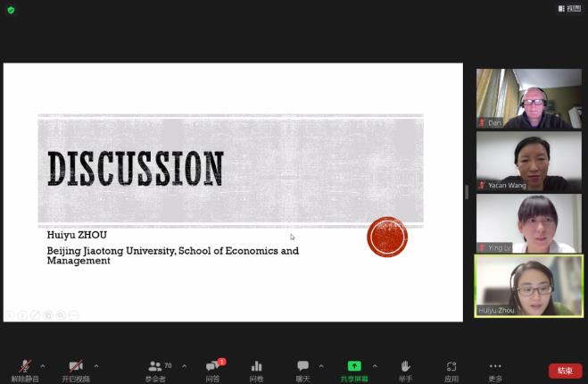588x384 pixels.
Task: Select Ying Lv's video thumbnail
Action: [529, 223]
